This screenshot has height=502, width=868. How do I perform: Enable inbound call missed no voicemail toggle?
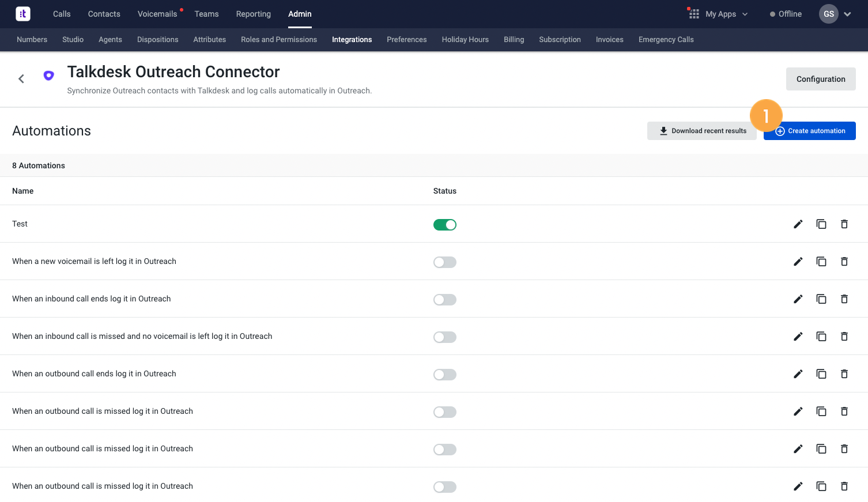click(x=445, y=337)
